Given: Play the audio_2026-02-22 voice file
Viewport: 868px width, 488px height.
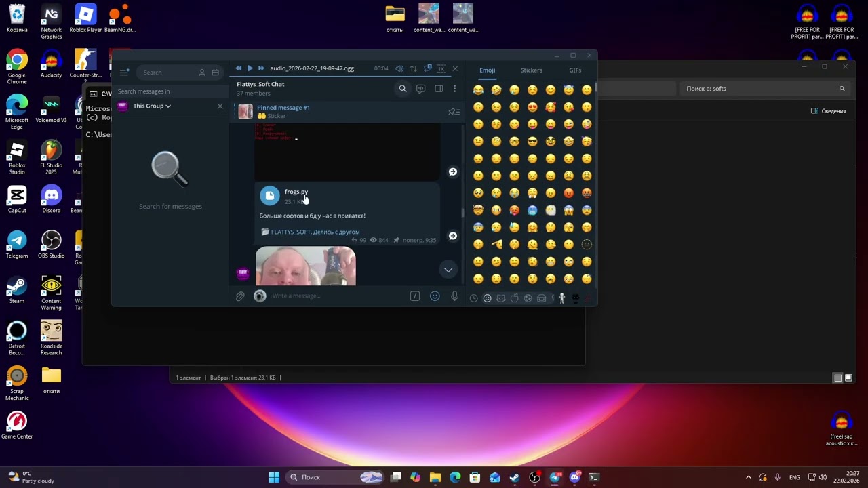Looking at the screenshot, I should (x=250, y=68).
